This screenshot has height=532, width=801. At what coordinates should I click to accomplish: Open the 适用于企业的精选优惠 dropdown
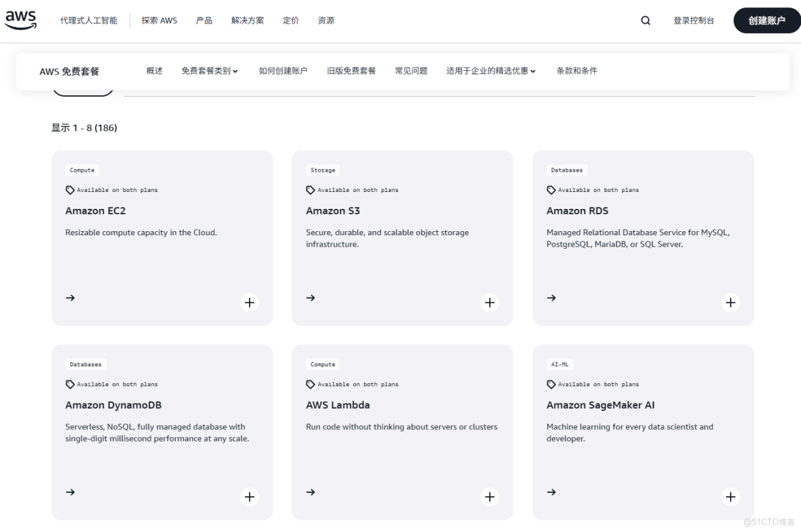(490, 70)
